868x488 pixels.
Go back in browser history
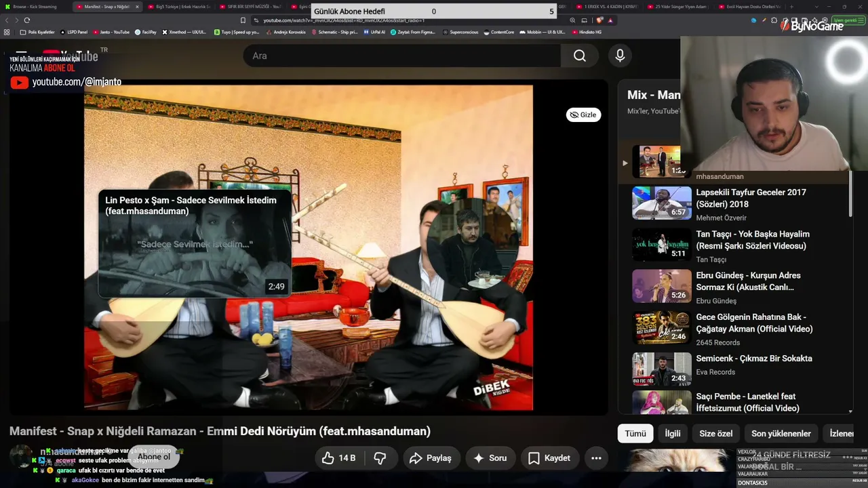5,20
